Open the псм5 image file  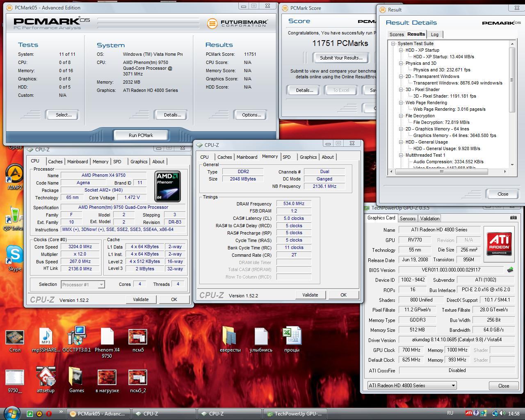[x=138, y=340]
